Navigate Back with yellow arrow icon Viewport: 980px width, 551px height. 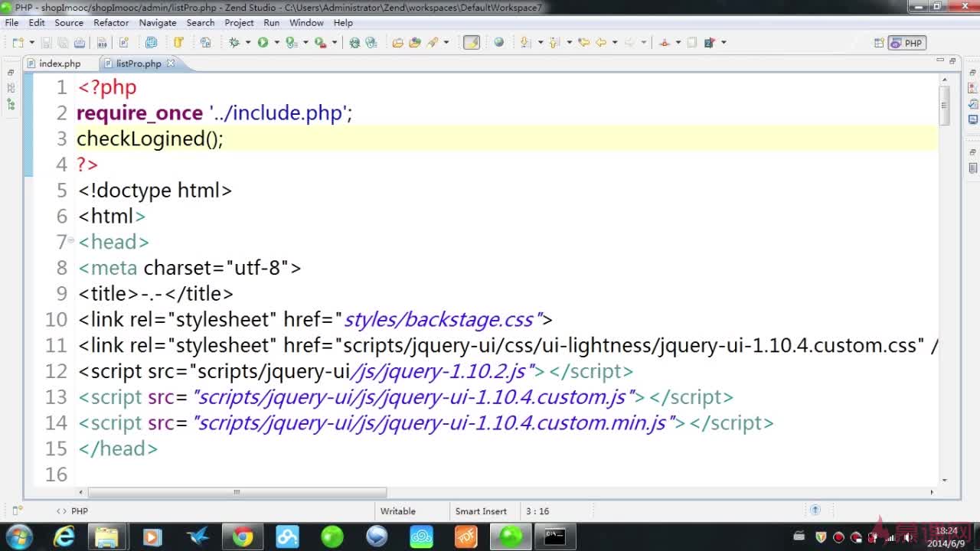(x=601, y=43)
